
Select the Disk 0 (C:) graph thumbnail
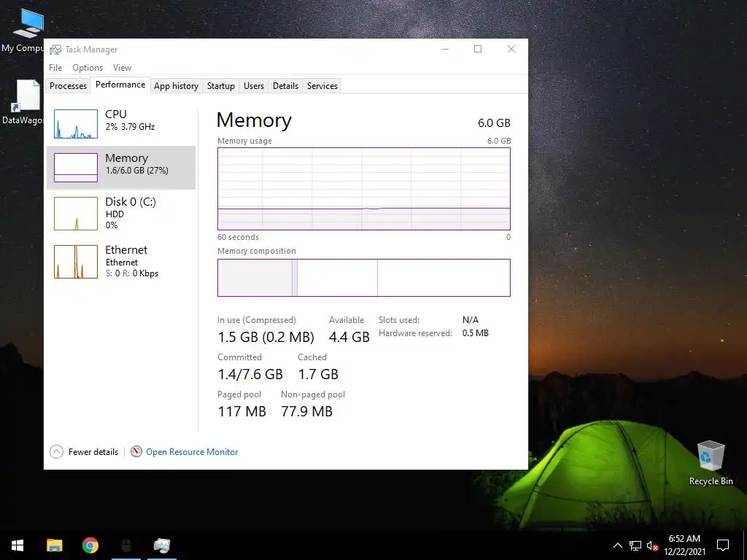tap(76, 214)
